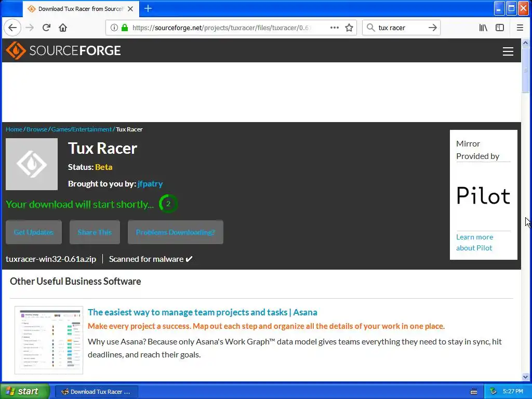Click the 5:27 PM clock
Image resolution: width=532 pixels, height=399 pixels.
tap(513, 392)
